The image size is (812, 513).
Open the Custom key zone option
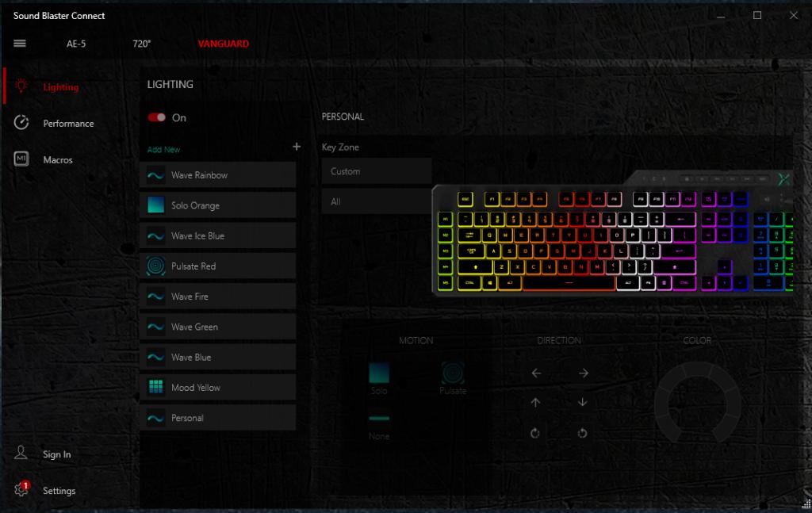pyautogui.click(x=377, y=171)
